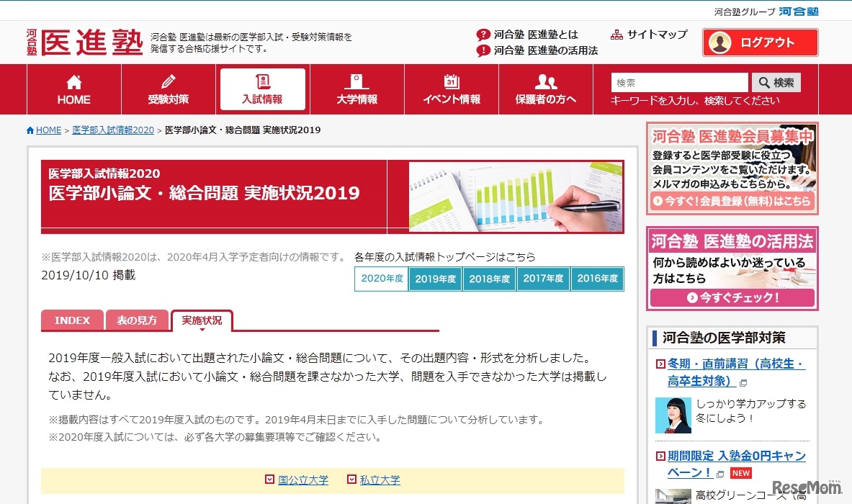This screenshot has width=852, height=504.
Task: Select the 2018年度 year tab
Action: pos(489,279)
